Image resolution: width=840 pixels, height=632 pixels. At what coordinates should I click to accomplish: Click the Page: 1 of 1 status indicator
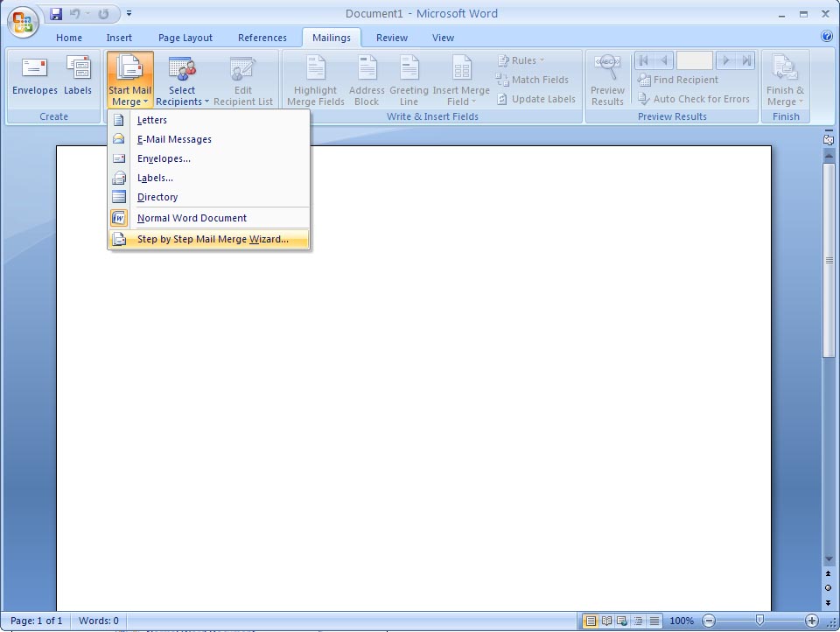(x=37, y=621)
